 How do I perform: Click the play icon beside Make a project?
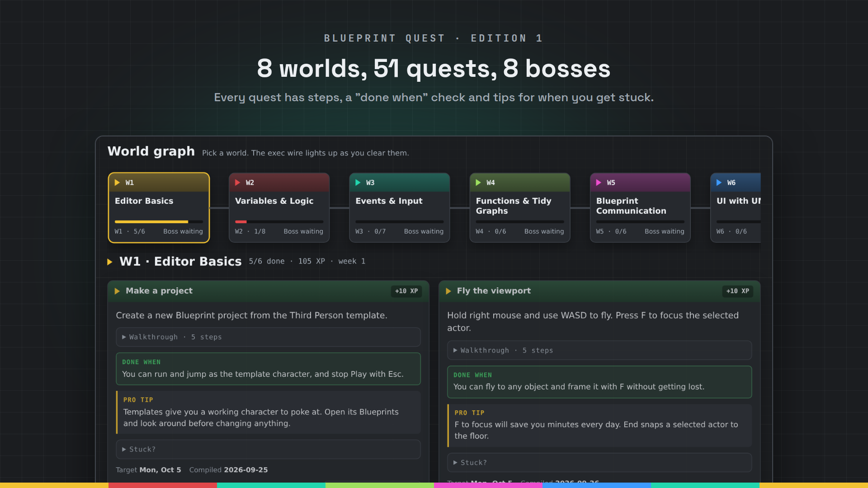pos(117,291)
